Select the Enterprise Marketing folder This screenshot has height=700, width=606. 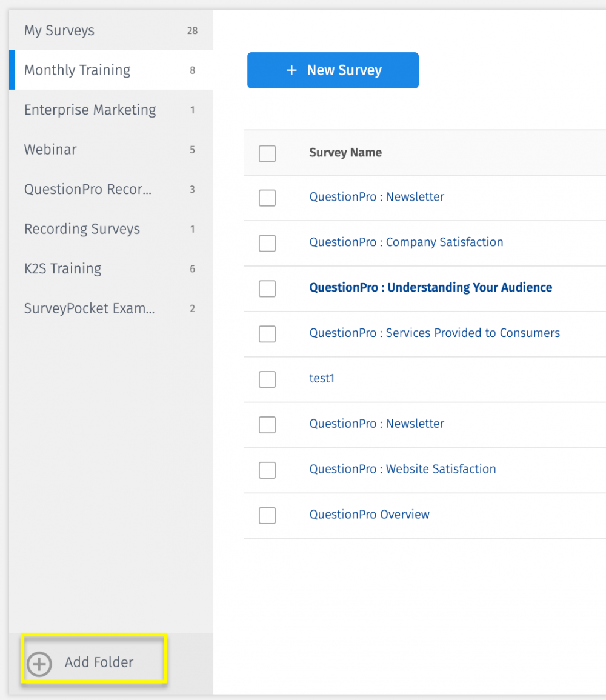point(90,110)
